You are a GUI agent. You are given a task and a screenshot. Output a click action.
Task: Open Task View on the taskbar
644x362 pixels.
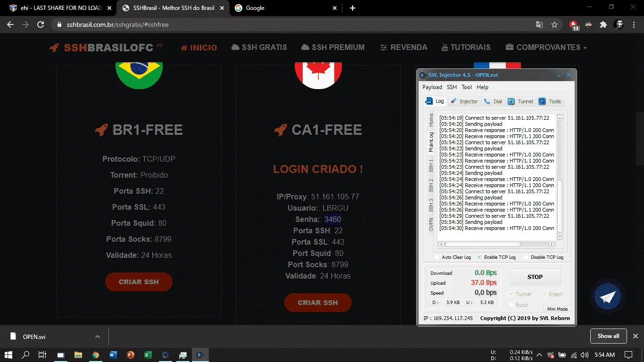tap(42, 354)
